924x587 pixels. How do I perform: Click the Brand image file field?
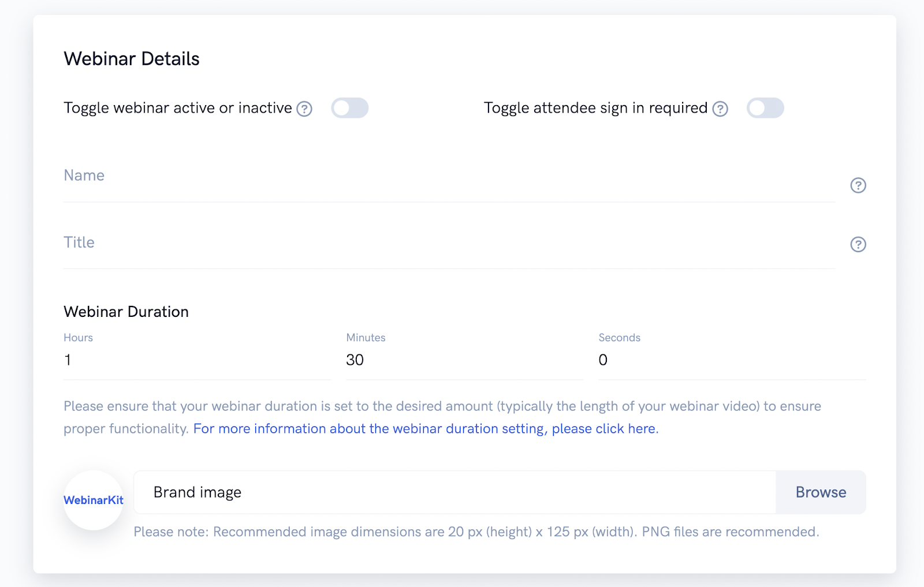[x=454, y=492]
